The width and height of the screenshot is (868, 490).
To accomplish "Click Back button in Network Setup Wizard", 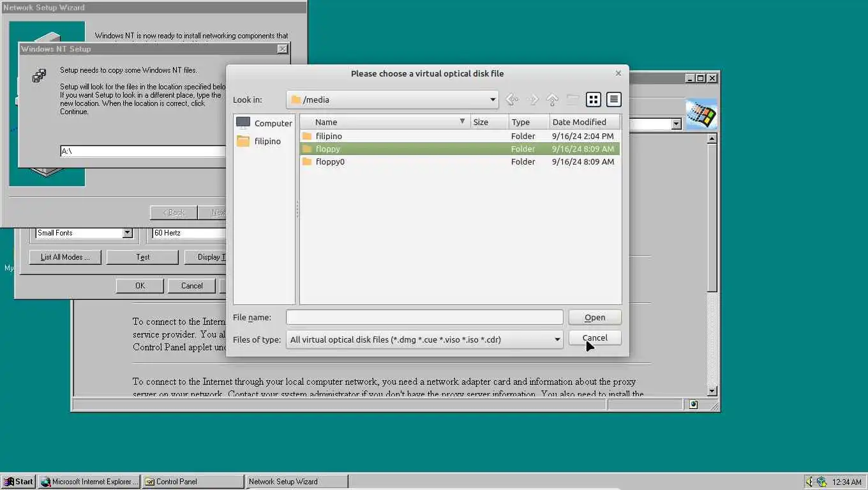I will (x=174, y=212).
